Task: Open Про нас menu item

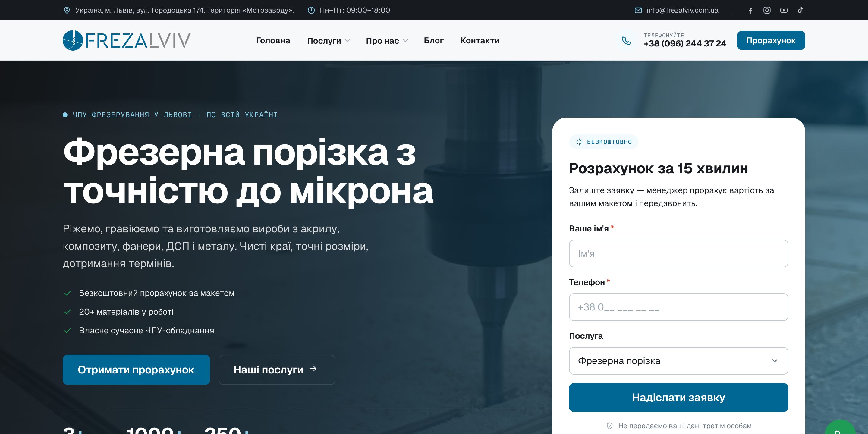Action: [x=382, y=41]
